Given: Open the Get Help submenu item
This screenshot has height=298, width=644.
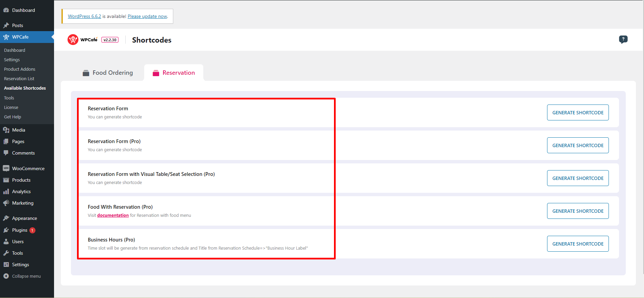Looking at the screenshot, I should point(12,117).
